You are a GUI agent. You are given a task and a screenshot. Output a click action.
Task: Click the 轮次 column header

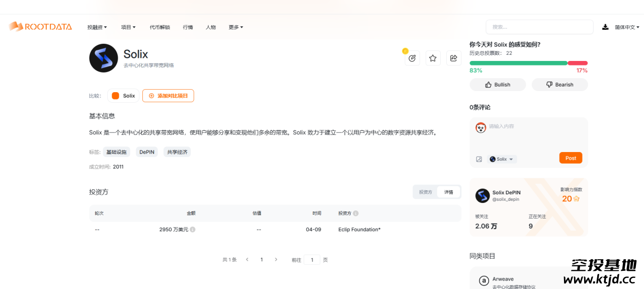click(99, 213)
